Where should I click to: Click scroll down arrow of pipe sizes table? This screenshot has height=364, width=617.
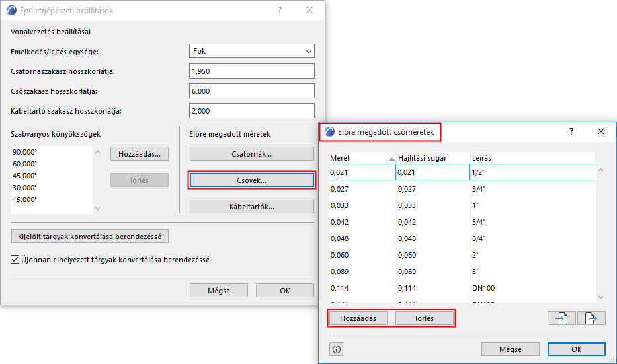(x=601, y=297)
